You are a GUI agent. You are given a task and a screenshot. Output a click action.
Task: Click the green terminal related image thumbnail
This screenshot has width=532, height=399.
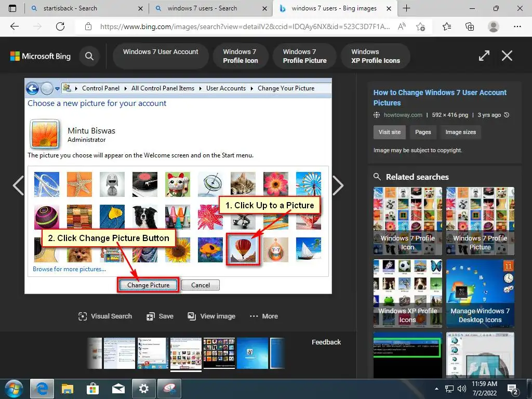(407, 354)
